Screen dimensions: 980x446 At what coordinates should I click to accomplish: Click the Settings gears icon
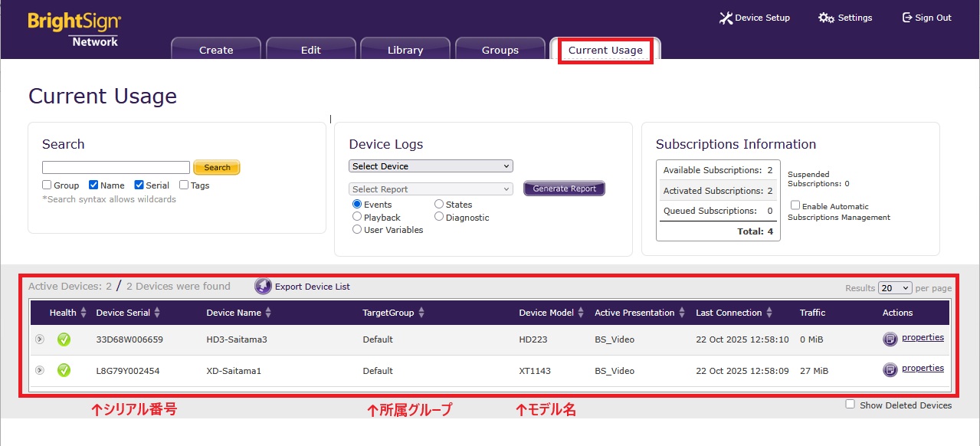click(x=826, y=18)
